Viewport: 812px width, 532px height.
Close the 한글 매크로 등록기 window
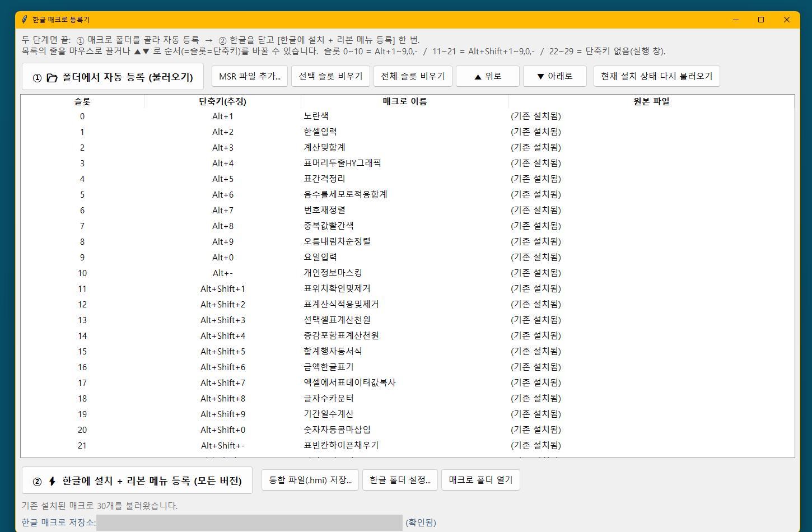pos(787,20)
